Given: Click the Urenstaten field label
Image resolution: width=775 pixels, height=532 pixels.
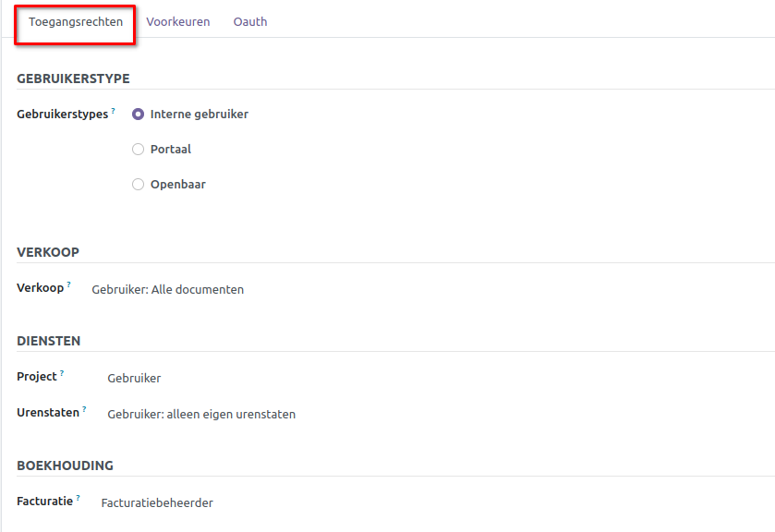Looking at the screenshot, I should (48, 413).
